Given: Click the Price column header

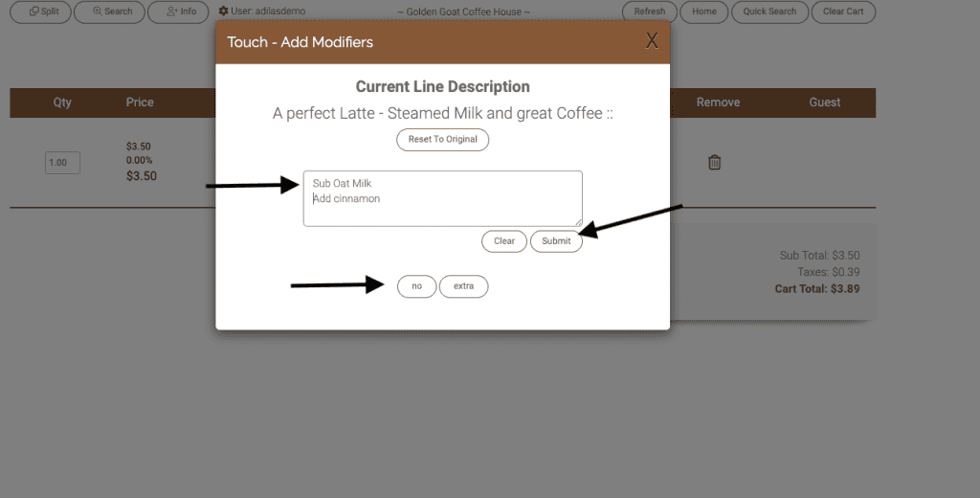Looking at the screenshot, I should (x=140, y=102).
